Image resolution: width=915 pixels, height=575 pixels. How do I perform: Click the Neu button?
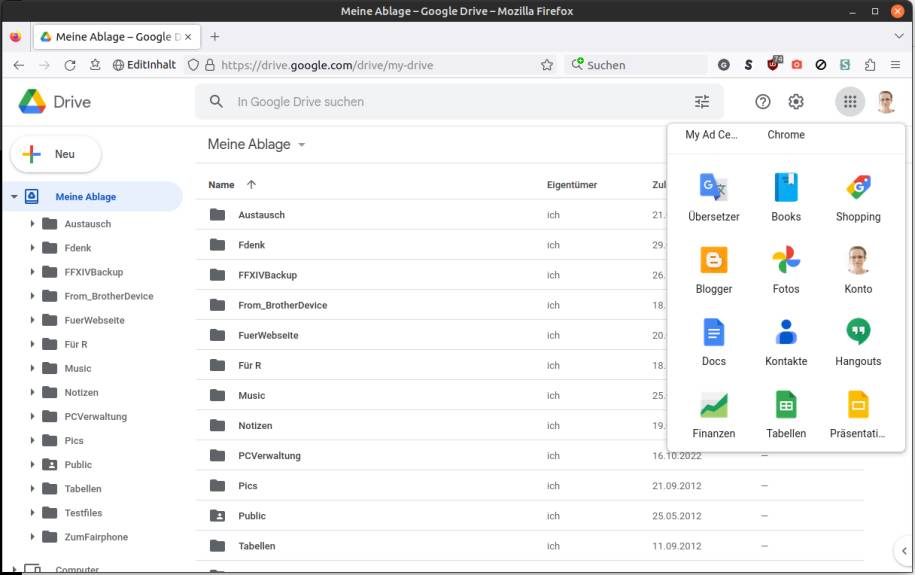click(56, 155)
